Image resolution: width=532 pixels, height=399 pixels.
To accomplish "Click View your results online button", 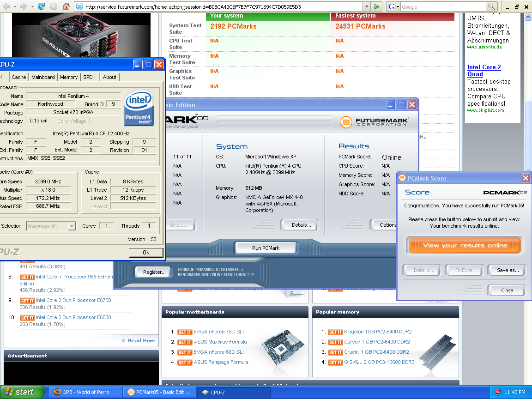I will [x=465, y=245].
